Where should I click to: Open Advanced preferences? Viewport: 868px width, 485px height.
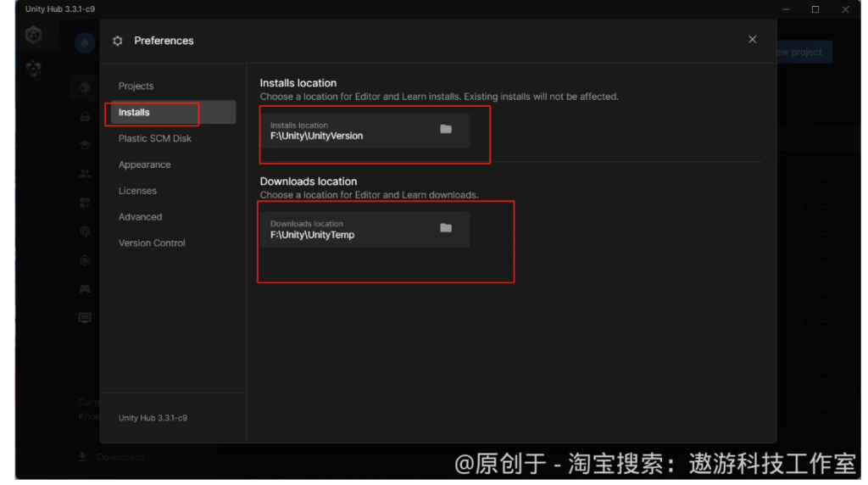[x=140, y=216]
